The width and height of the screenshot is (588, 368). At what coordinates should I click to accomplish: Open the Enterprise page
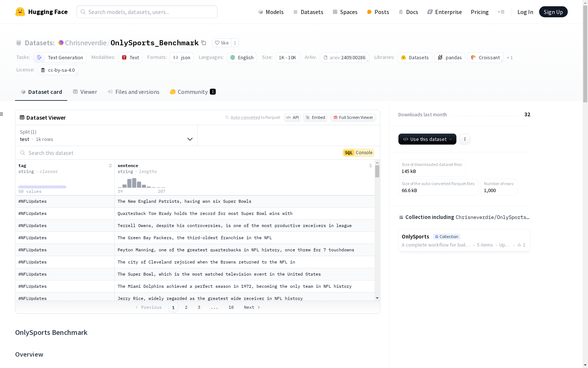[x=445, y=12]
